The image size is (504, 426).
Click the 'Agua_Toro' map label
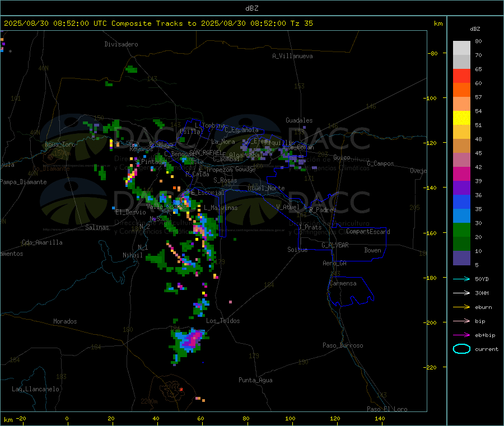tap(60, 144)
